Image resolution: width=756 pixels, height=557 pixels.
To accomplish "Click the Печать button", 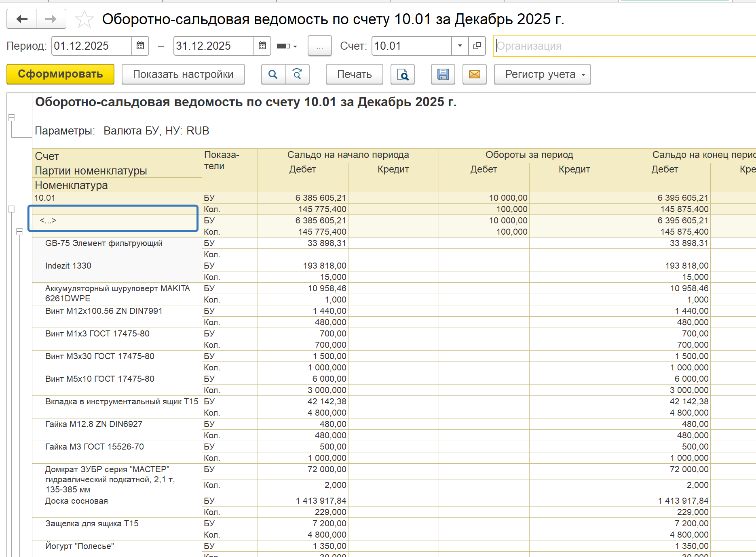I will point(355,74).
